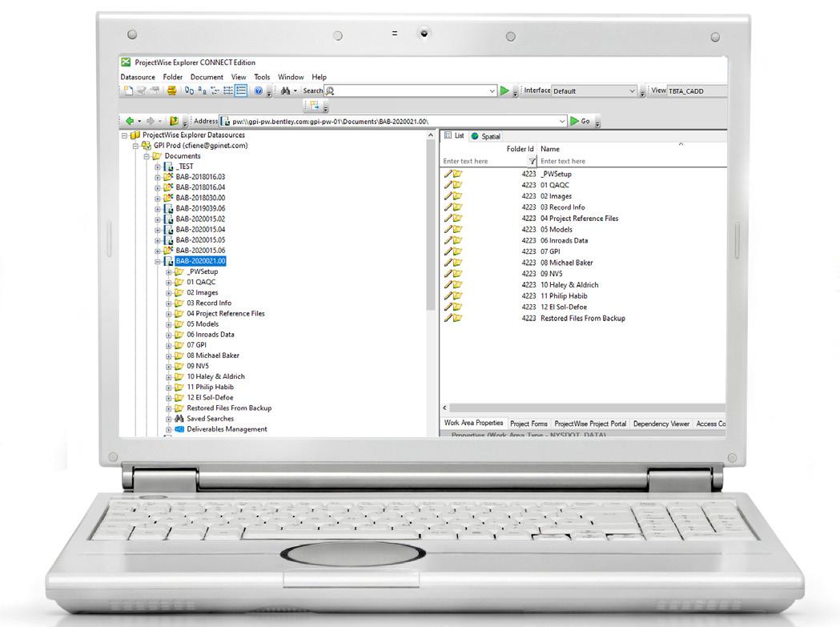Screen dimensions: 840x627
Task: Click the GPI Prod datasource icon
Action: click(146, 145)
